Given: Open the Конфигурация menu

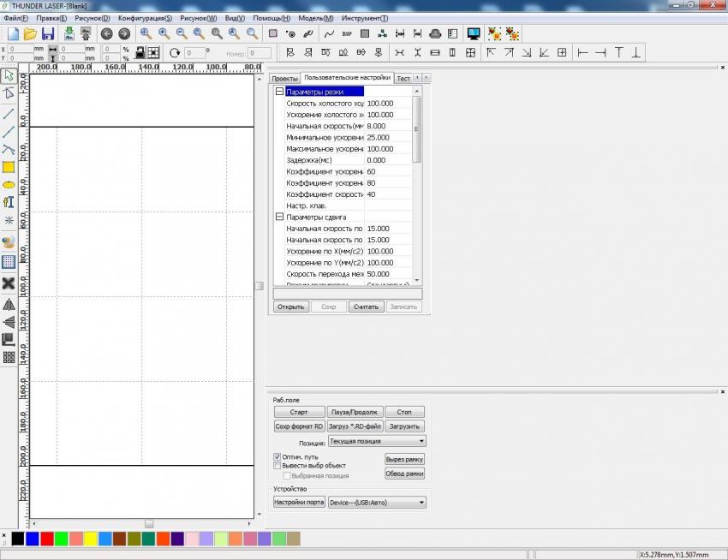Looking at the screenshot, I should pyautogui.click(x=145, y=18).
